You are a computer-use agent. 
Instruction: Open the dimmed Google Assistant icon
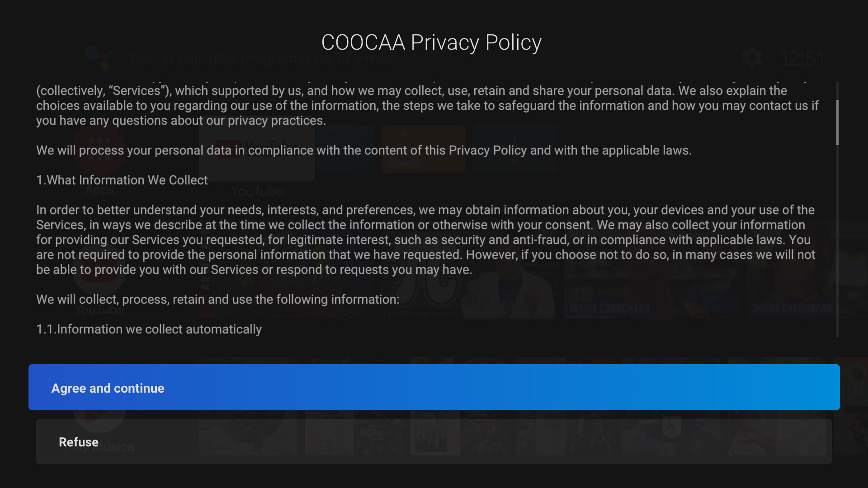coord(98,57)
